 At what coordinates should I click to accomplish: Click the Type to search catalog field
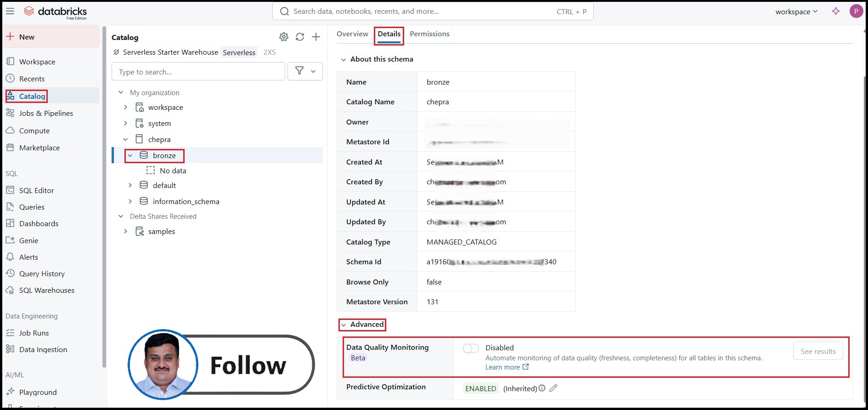click(x=198, y=72)
